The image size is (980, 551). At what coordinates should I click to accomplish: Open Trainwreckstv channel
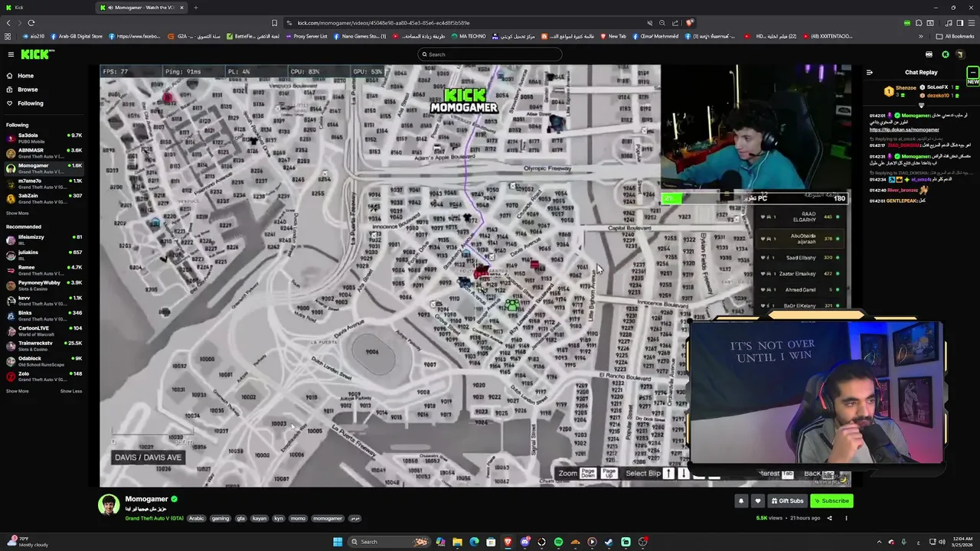pos(44,346)
